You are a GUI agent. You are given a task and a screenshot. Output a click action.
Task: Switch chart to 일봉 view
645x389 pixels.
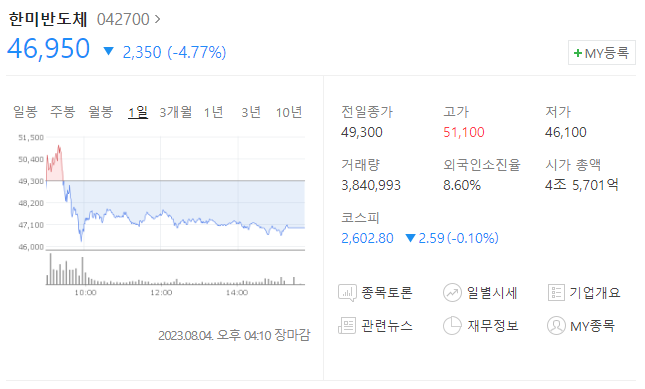[25, 112]
